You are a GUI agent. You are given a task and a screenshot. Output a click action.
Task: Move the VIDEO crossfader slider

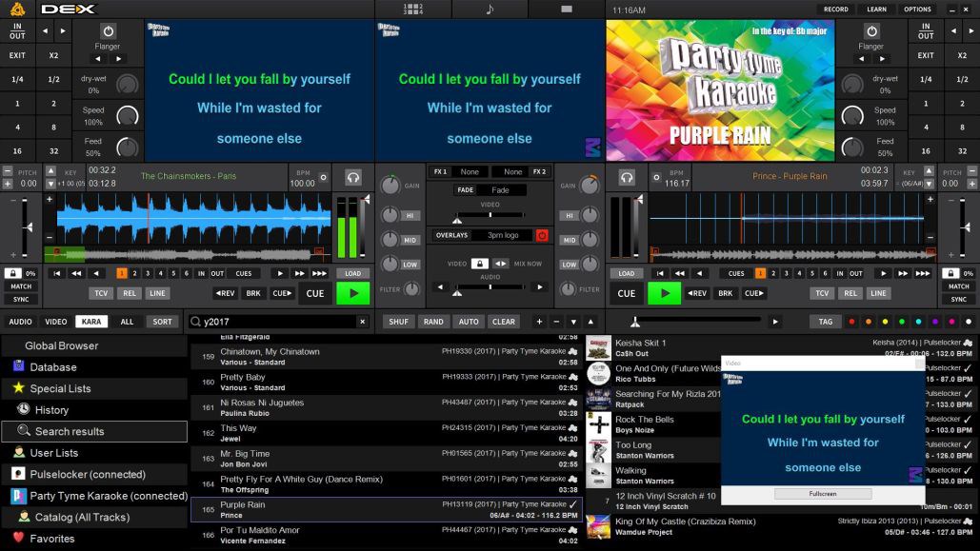coord(490,214)
